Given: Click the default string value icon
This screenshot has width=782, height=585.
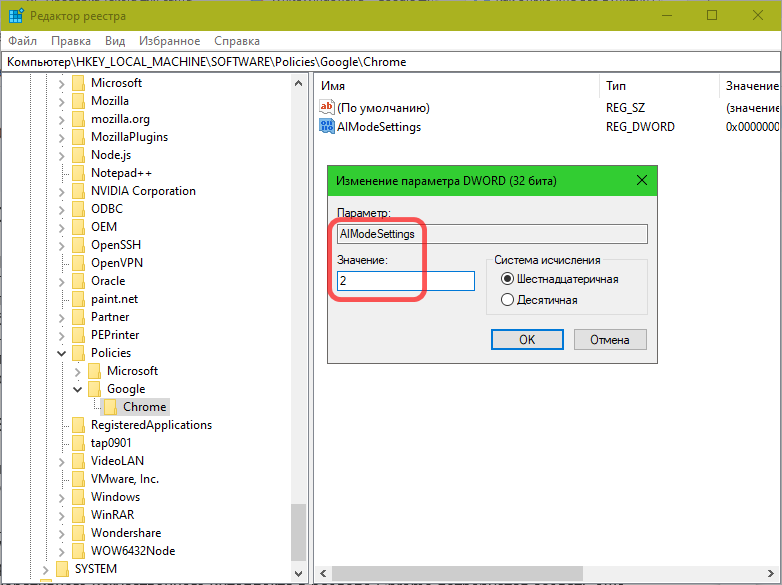Looking at the screenshot, I should coord(327,107).
